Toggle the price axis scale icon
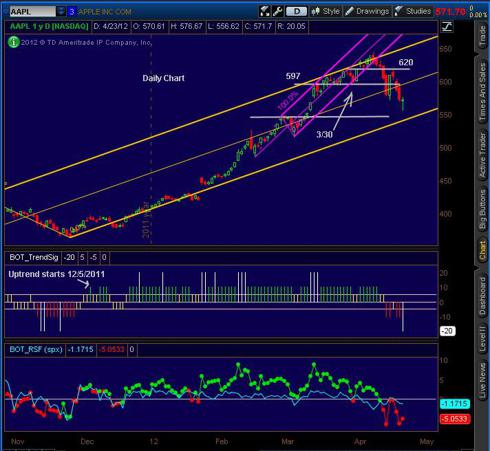Image resolution: width=490 pixels, height=451 pixels. 447,27
